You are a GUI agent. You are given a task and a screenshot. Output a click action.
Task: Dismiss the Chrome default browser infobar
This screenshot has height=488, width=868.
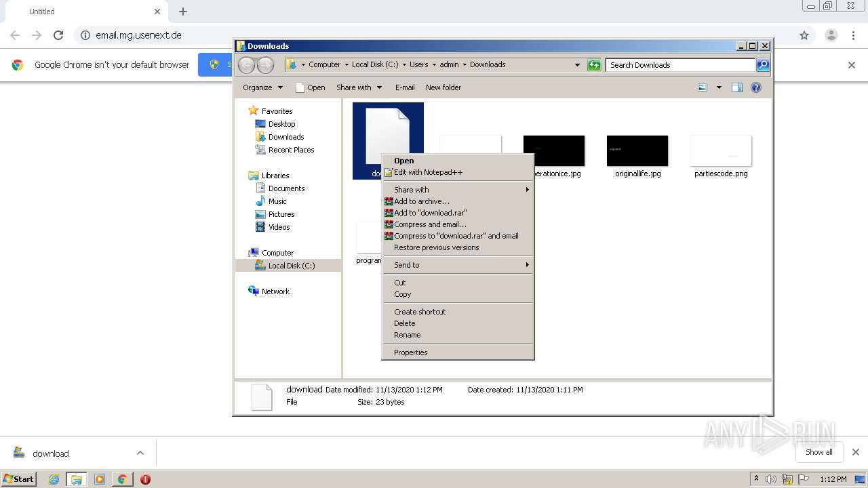[x=852, y=65]
